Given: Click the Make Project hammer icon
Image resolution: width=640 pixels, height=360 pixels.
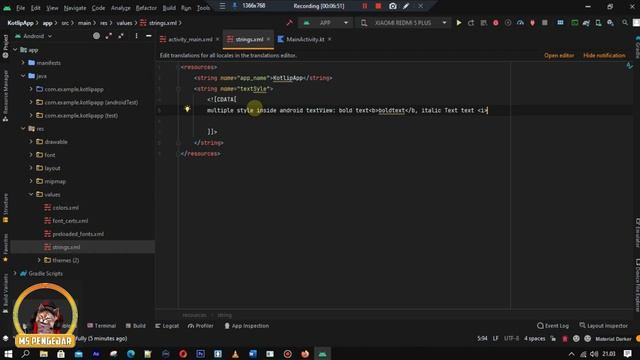Looking at the screenshot, I should tap(289, 23).
